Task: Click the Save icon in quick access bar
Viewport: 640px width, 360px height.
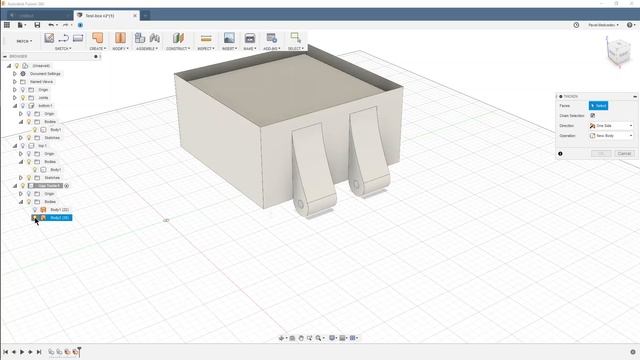Action: pos(37,25)
